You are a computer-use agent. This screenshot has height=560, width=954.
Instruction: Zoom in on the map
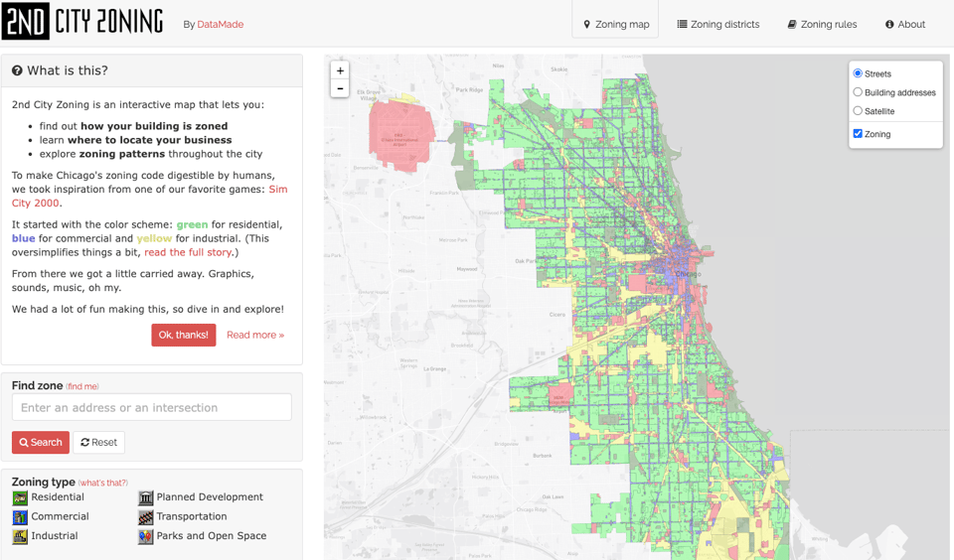[x=340, y=70]
